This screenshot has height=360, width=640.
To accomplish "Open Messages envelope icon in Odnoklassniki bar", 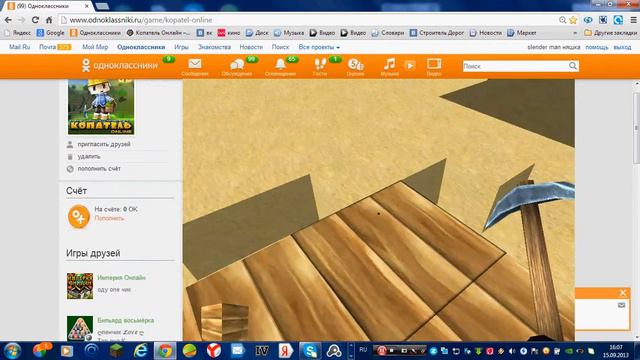I will pyautogui.click(x=195, y=64).
